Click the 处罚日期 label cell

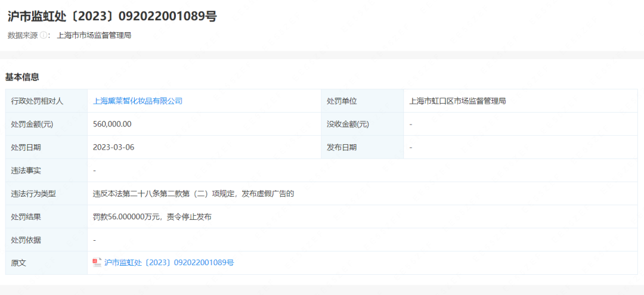pyautogui.click(x=47, y=147)
